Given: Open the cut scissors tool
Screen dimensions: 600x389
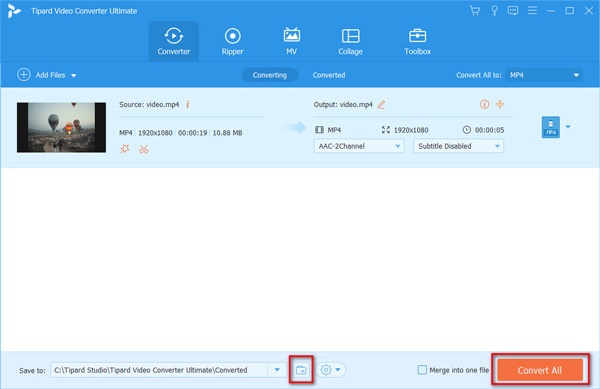Looking at the screenshot, I should pyautogui.click(x=143, y=149).
